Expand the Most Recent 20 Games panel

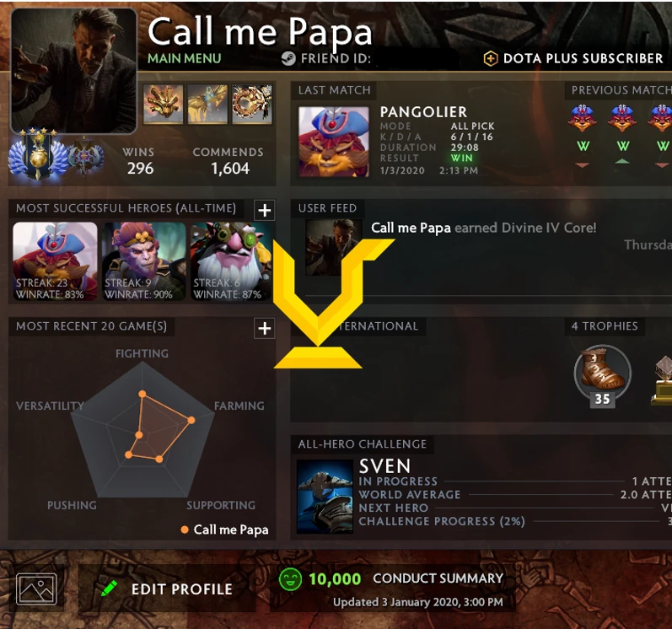pos(265,329)
